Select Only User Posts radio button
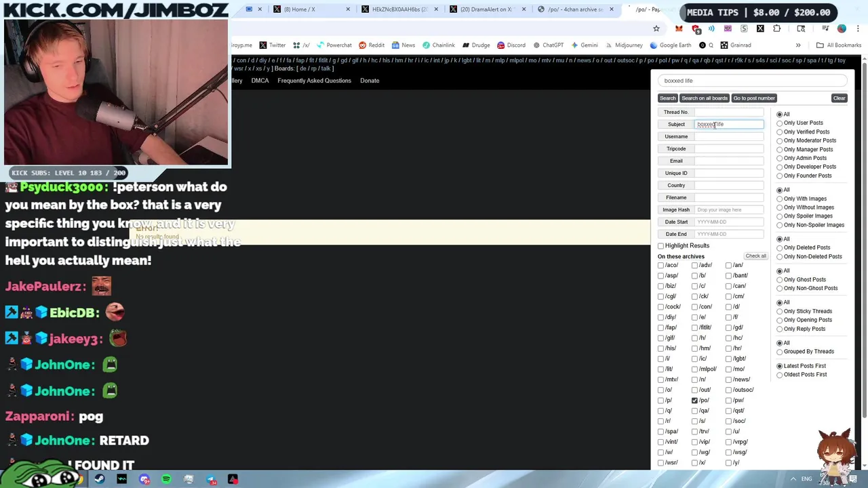The width and height of the screenshot is (868, 488). pos(780,123)
